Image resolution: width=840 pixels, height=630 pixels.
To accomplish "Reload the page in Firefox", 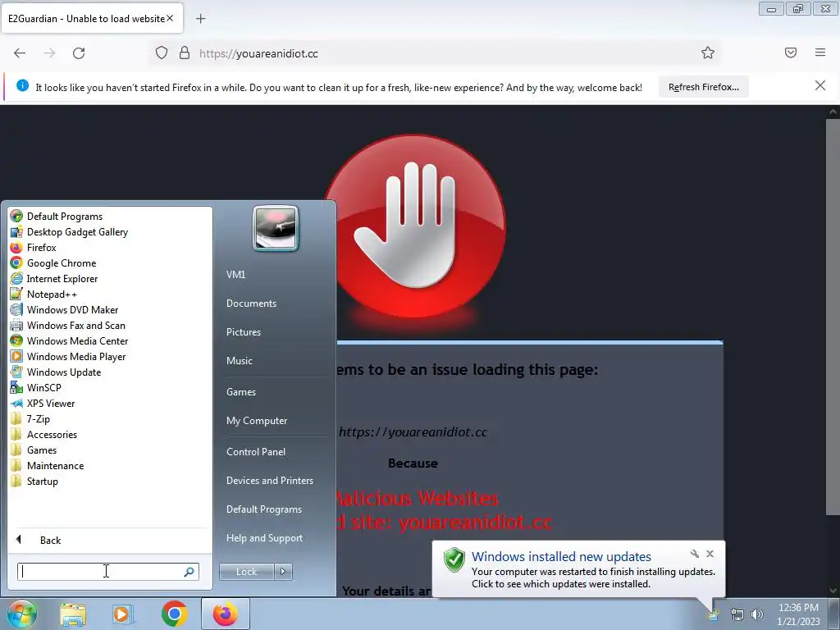I will (x=79, y=53).
